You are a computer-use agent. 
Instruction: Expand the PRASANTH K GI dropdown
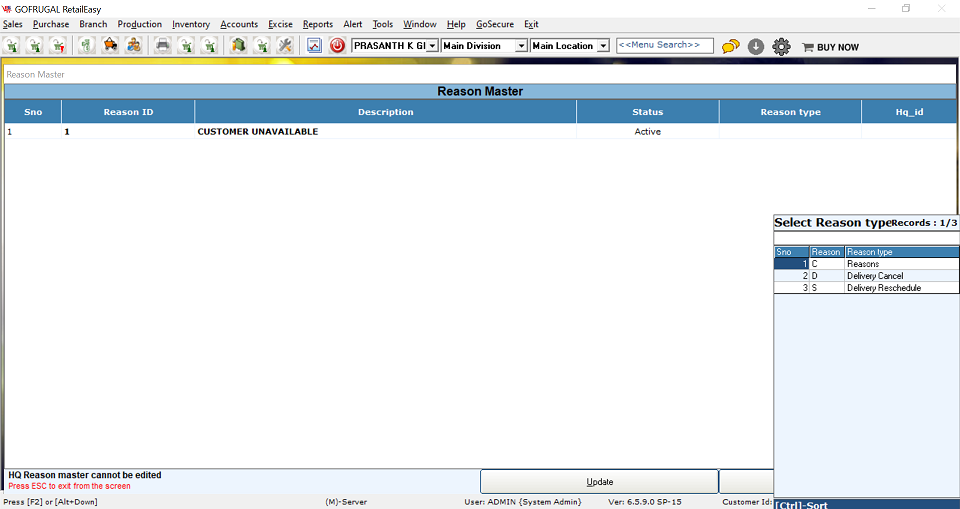click(432, 46)
